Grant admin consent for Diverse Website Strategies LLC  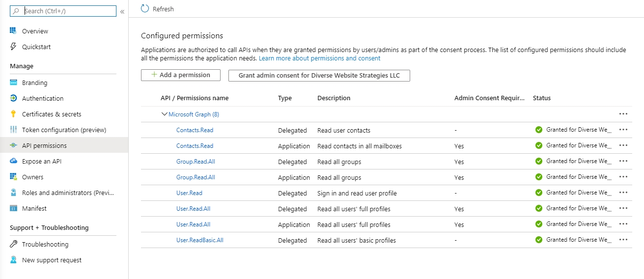(x=319, y=75)
